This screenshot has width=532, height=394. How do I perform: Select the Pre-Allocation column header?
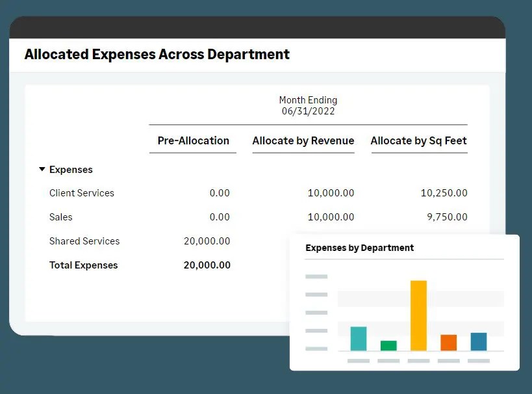pyautogui.click(x=193, y=141)
